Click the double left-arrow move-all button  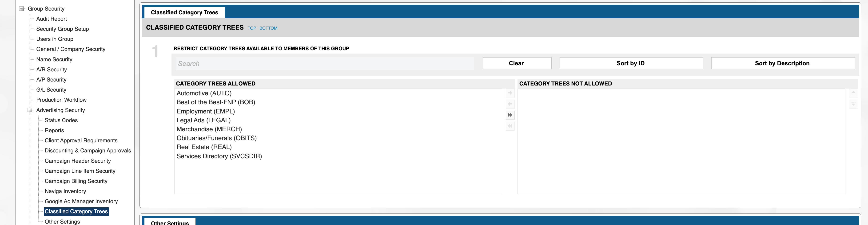tap(510, 126)
